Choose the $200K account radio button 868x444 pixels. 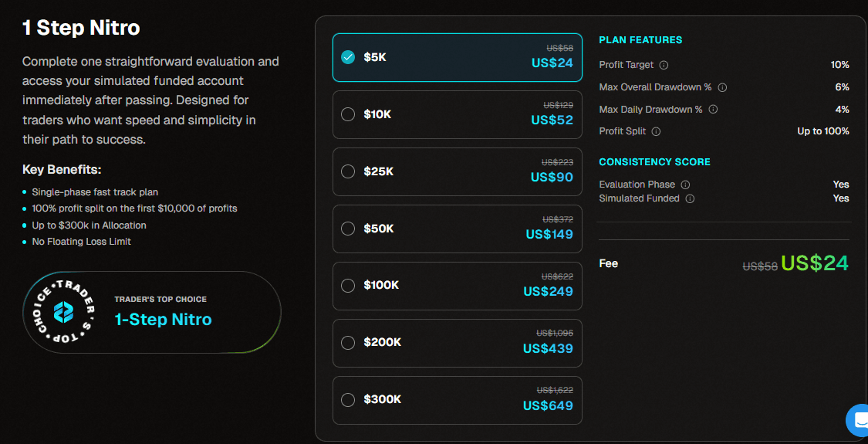(348, 343)
